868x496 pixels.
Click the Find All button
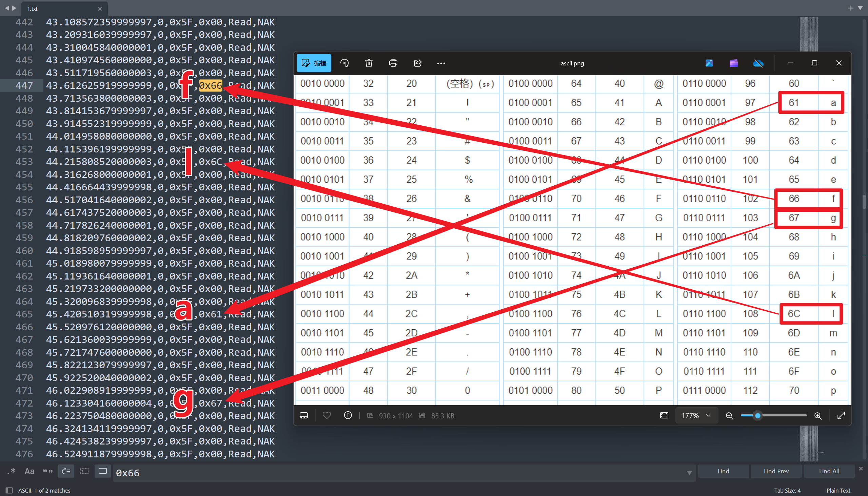[829, 471]
